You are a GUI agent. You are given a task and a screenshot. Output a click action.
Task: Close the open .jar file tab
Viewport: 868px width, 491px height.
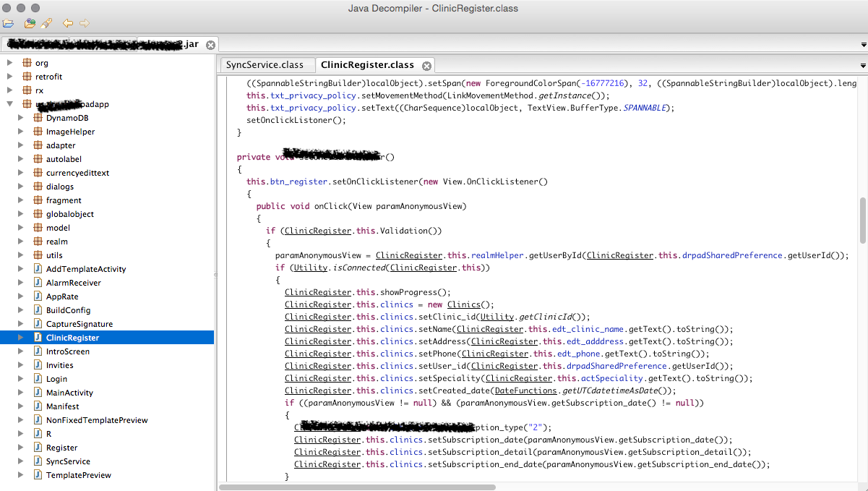pos(210,45)
